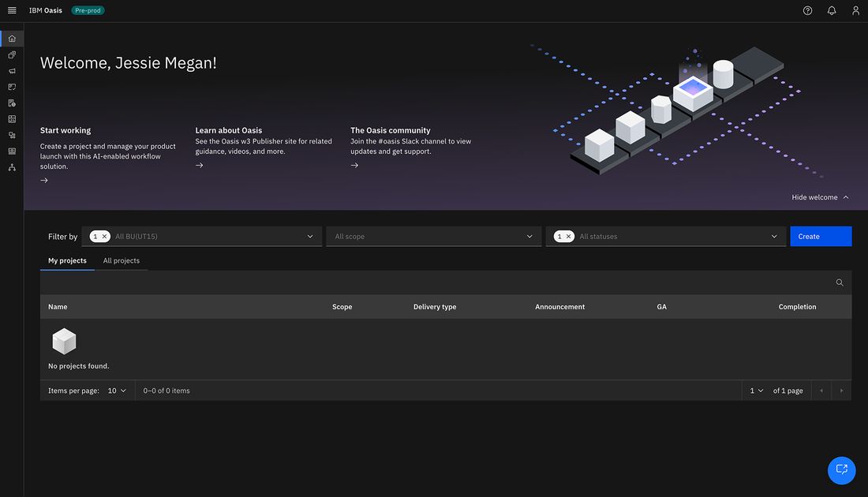The height and width of the screenshot is (497, 868).
Task: Click the search icon in projects table
Action: [840, 282]
